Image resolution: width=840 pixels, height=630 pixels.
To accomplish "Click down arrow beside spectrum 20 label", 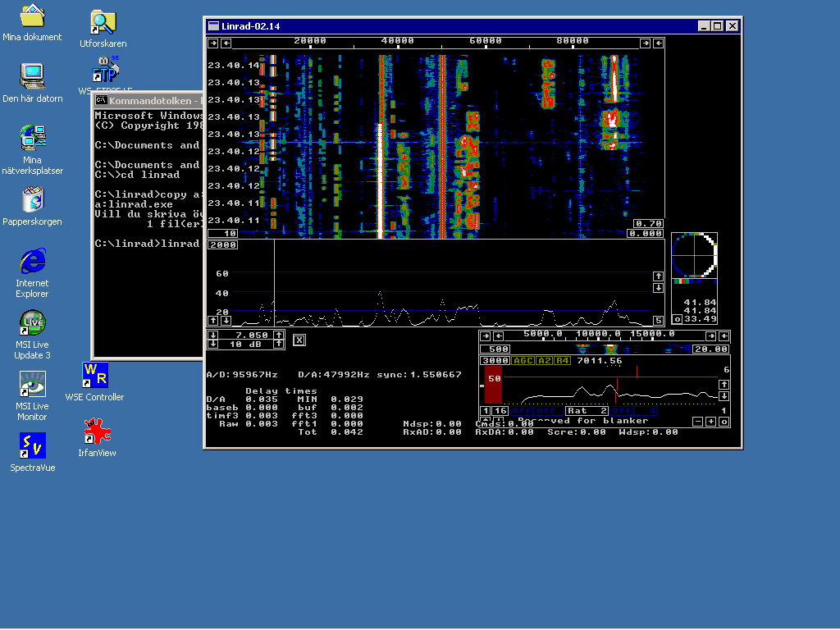I will (x=226, y=321).
